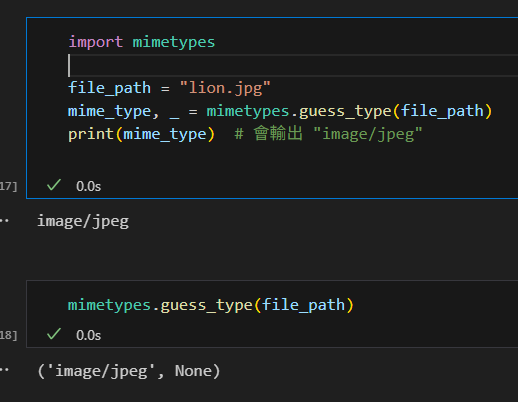Click the green success checkmark of cell 17
518x402 pixels.
(x=54, y=185)
